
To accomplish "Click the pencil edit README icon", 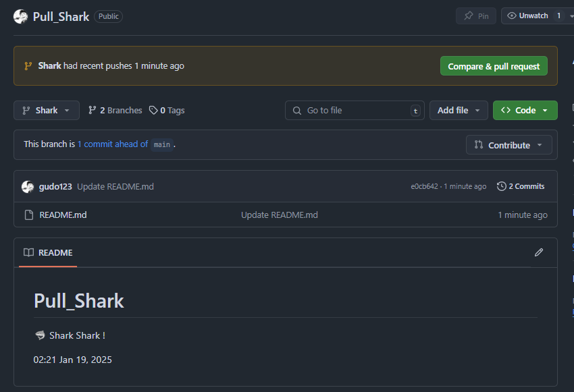I will [538, 252].
